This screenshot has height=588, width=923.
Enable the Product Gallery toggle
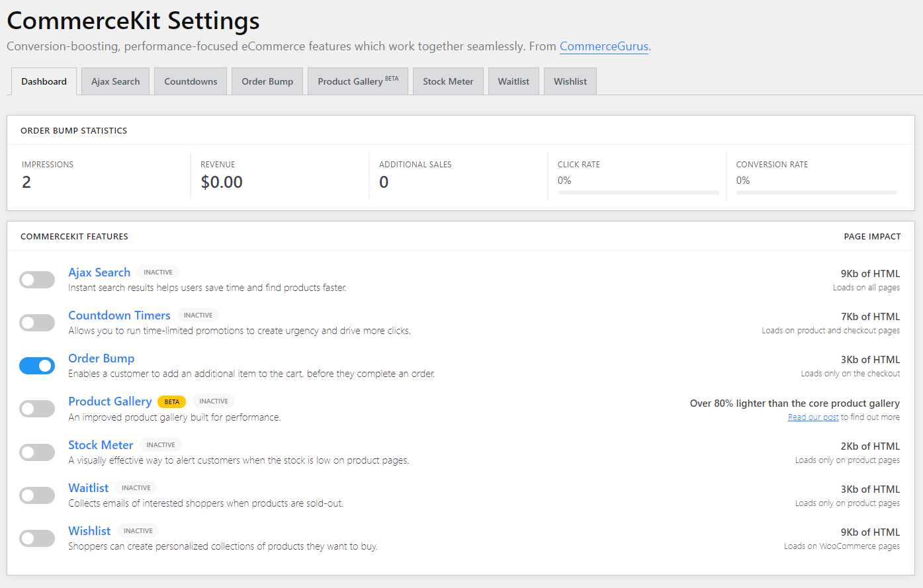pyautogui.click(x=37, y=409)
